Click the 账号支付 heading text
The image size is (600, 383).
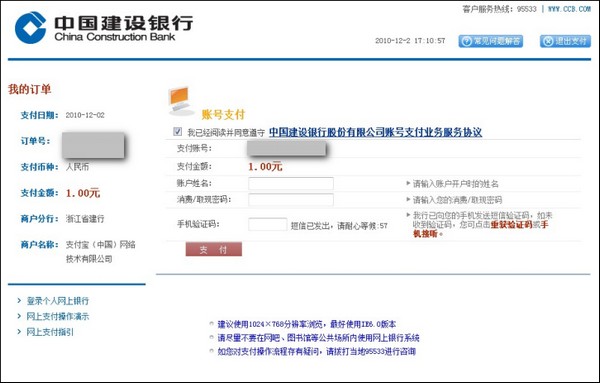pos(223,114)
